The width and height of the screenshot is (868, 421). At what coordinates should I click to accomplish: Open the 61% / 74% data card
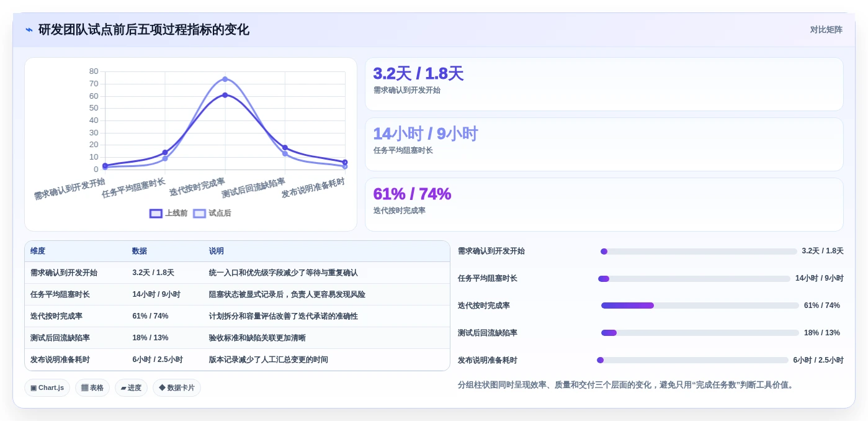[x=604, y=205]
